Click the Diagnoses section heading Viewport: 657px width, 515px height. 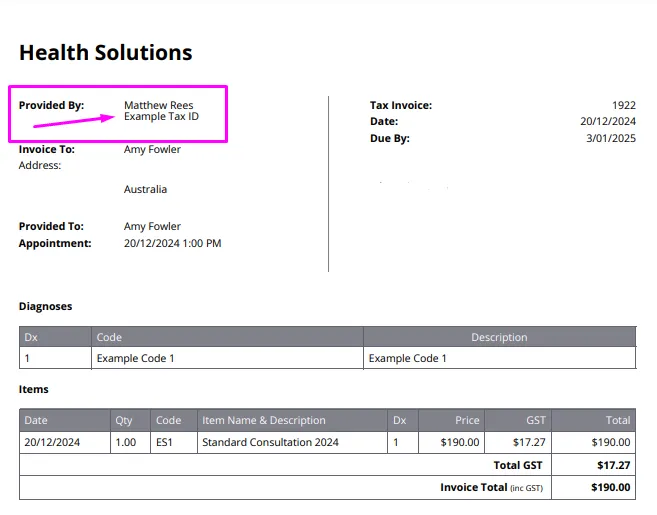pos(45,306)
